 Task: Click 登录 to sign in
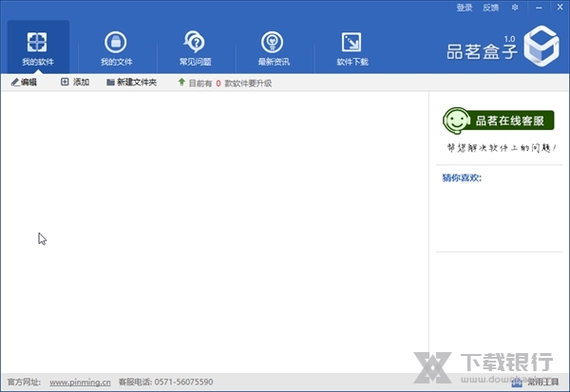click(x=465, y=8)
